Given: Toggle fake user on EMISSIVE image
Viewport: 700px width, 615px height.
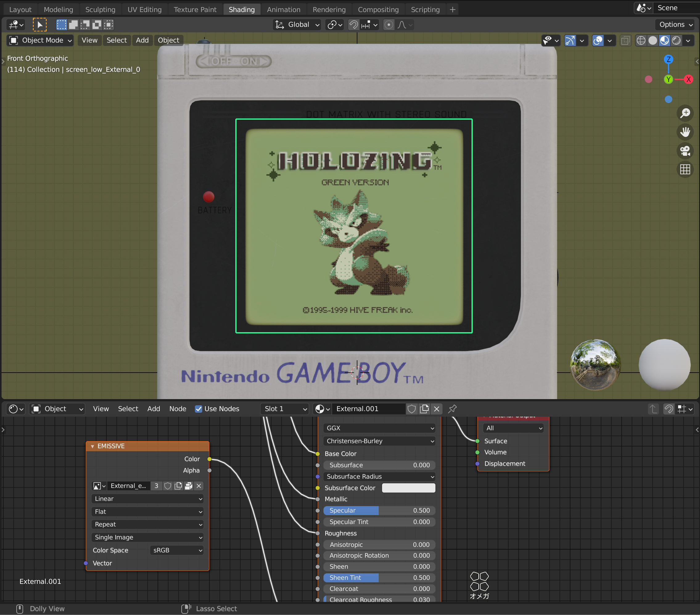Looking at the screenshot, I should point(167,486).
